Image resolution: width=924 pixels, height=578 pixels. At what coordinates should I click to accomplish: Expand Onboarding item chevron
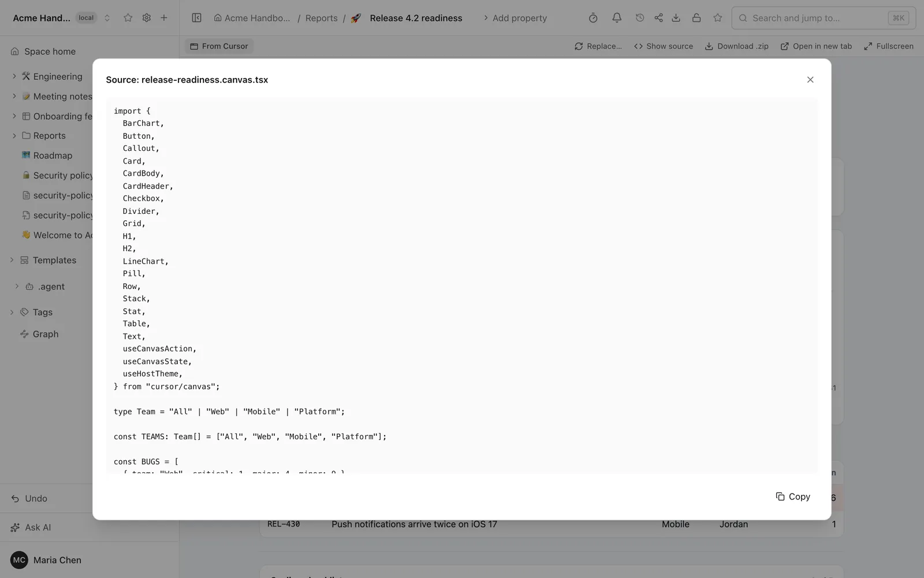(x=14, y=116)
